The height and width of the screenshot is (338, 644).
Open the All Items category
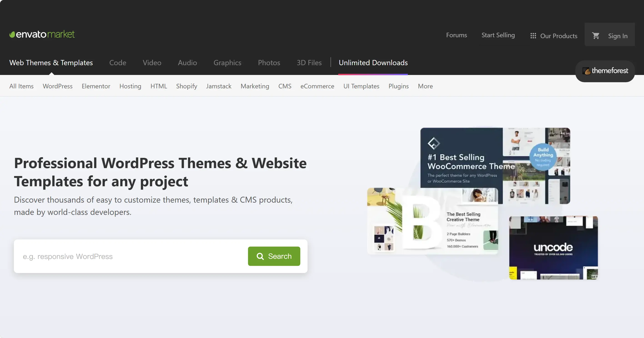pos(22,86)
